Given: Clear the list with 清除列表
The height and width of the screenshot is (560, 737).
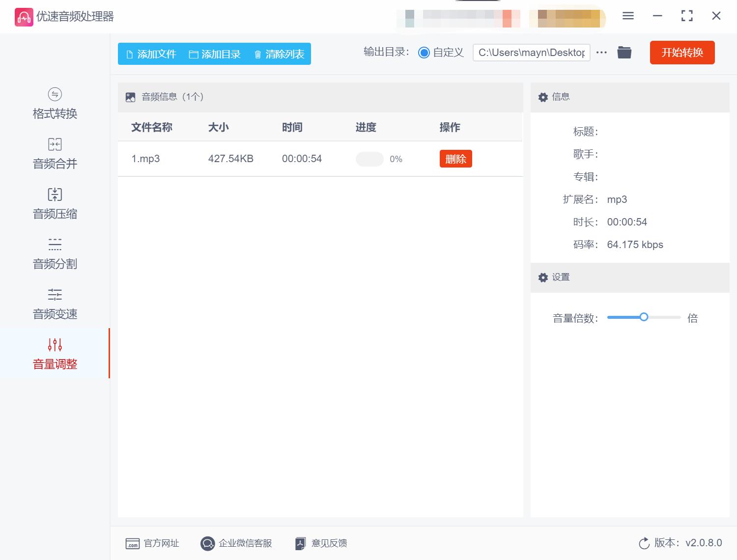Looking at the screenshot, I should (278, 54).
